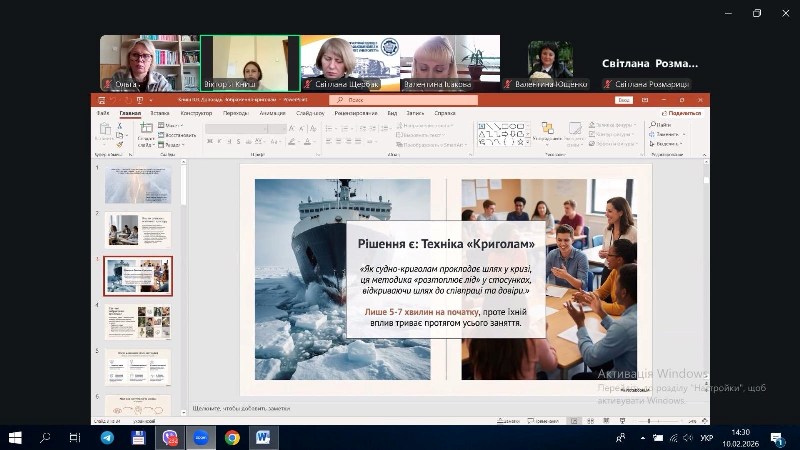Image resolution: width=800 pixels, height=450 pixels.
Task: Click the taskbar search magnifier icon
Action: click(45, 438)
